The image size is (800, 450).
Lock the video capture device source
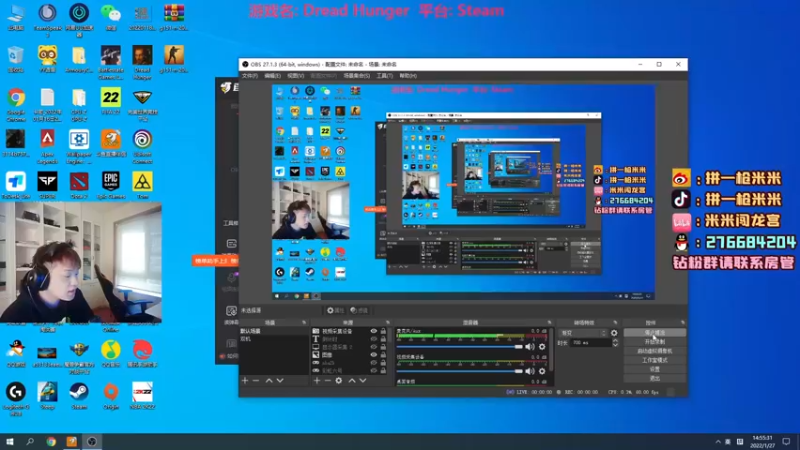tap(383, 332)
